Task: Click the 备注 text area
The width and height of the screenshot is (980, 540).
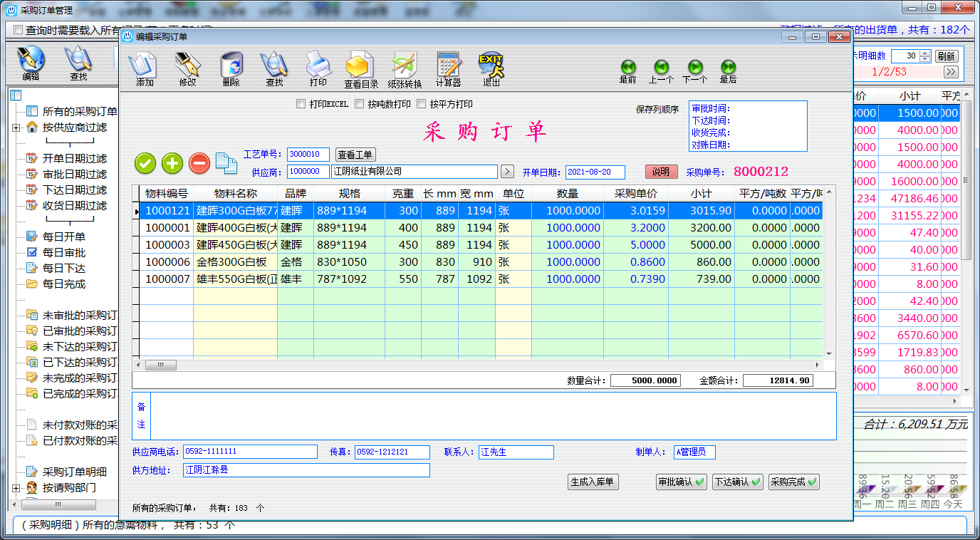Action: click(x=493, y=416)
